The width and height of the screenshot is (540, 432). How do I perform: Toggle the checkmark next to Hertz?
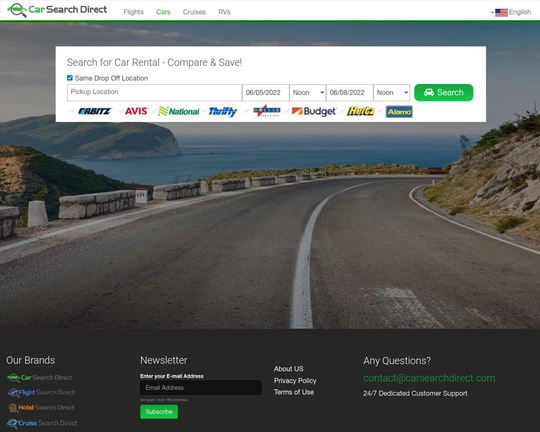(343, 111)
